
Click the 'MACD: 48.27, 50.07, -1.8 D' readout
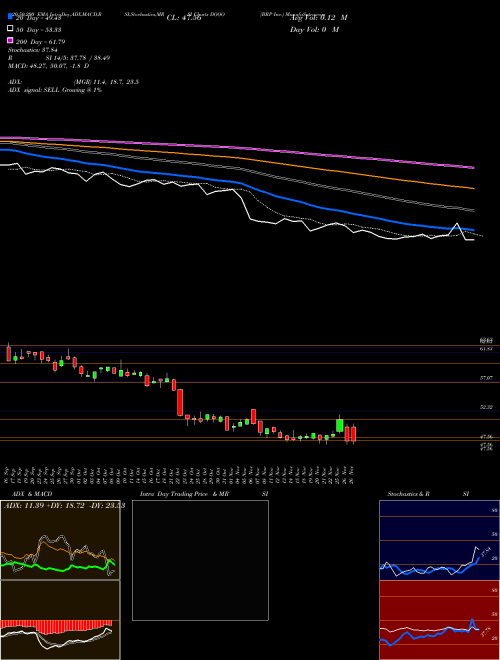pyautogui.click(x=48, y=66)
